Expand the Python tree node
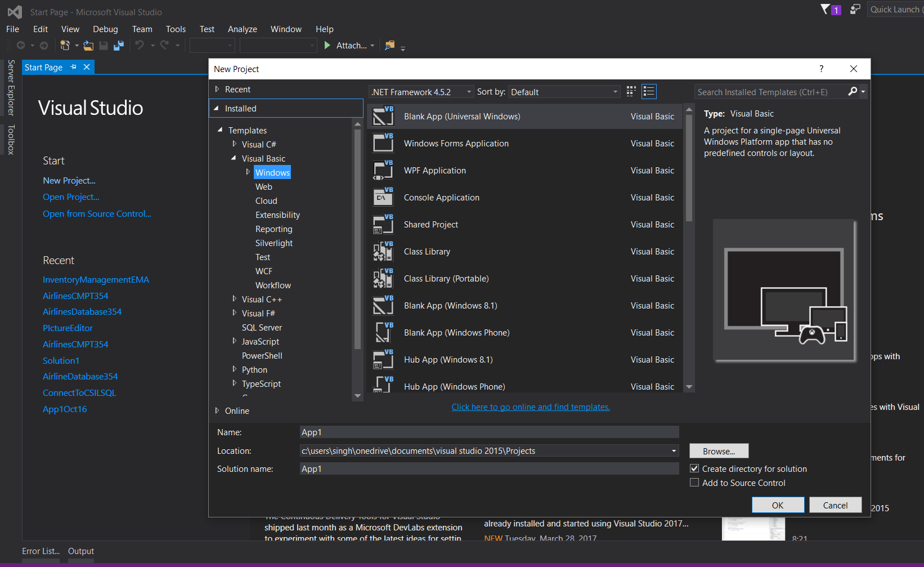The image size is (924, 567). [235, 369]
